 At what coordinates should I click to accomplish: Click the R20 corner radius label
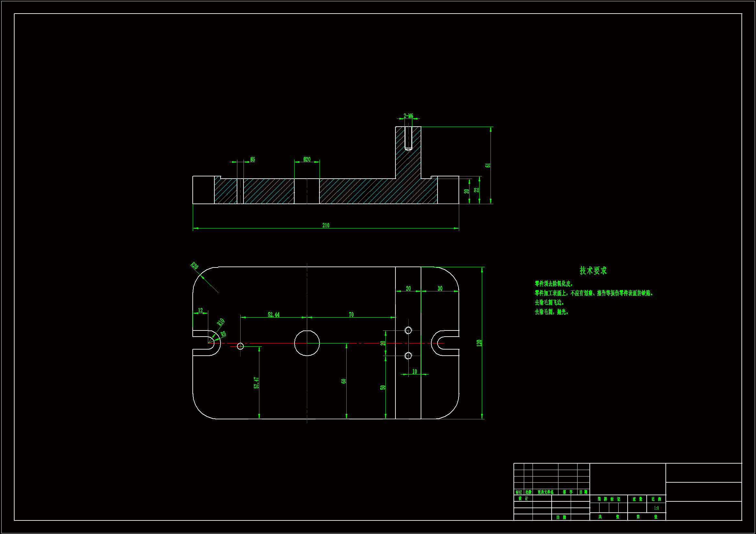[x=195, y=266]
